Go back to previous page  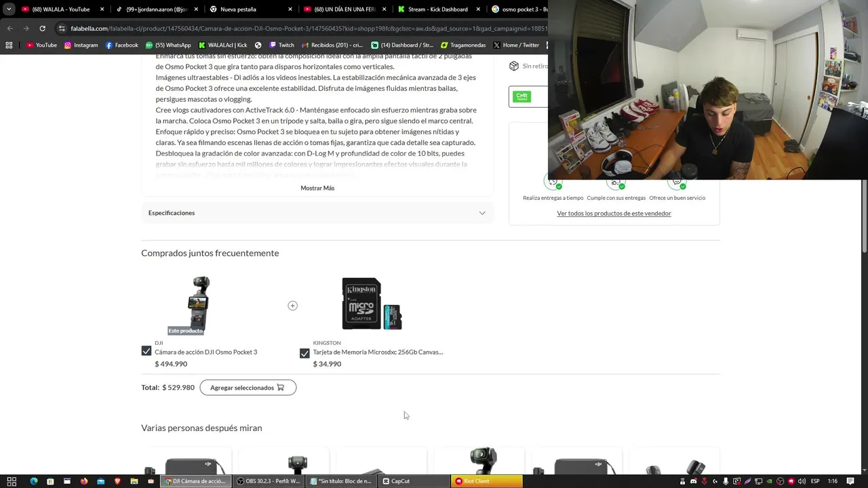click(x=9, y=28)
